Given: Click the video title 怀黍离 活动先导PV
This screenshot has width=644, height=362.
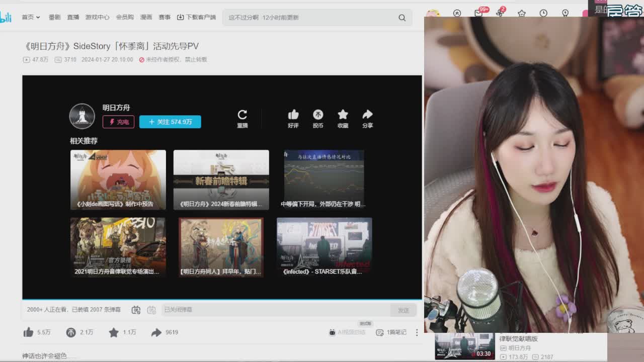Looking at the screenshot, I should point(111,46).
